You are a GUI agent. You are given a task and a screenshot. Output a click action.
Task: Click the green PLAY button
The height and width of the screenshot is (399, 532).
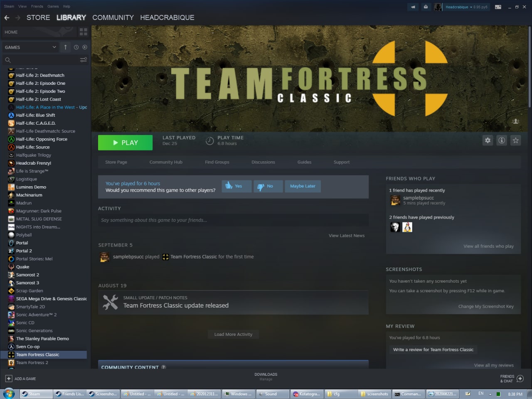(x=125, y=143)
